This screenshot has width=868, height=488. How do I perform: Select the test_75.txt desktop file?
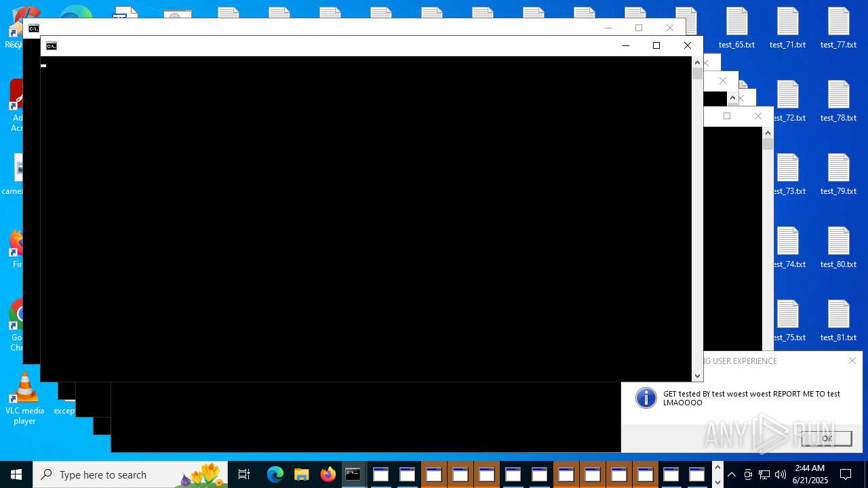pos(789,321)
